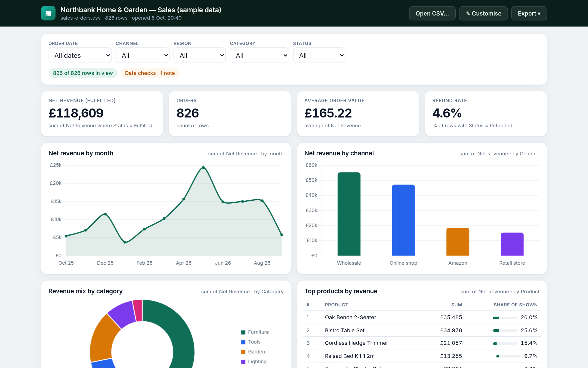Viewport: 588px width, 368px height.
Task: Click the Wholesale bar in channel chart
Action: [x=349, y=214]
